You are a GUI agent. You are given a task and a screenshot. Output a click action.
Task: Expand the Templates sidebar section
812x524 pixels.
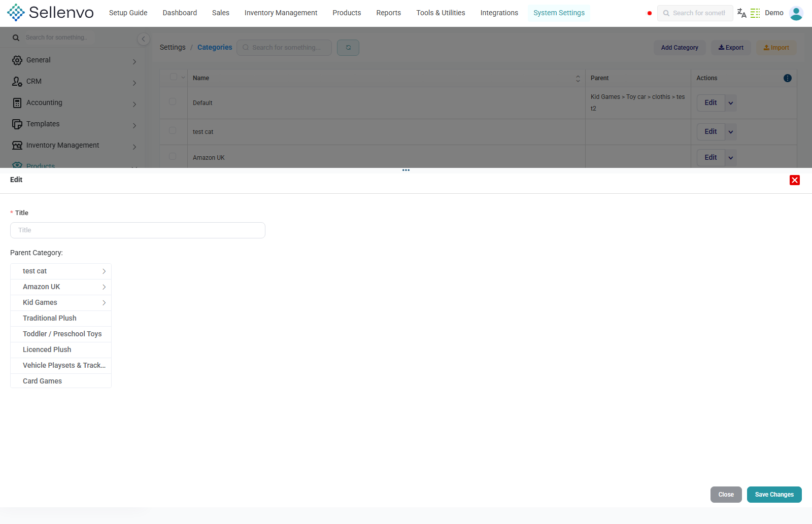click(x=134, y=126)
